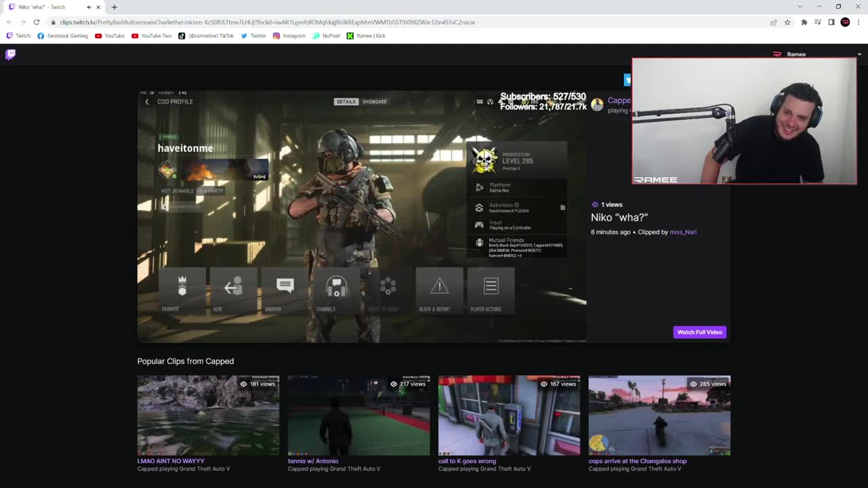Open the Capped channel name link
868x488 pixels.
point(619,100)
